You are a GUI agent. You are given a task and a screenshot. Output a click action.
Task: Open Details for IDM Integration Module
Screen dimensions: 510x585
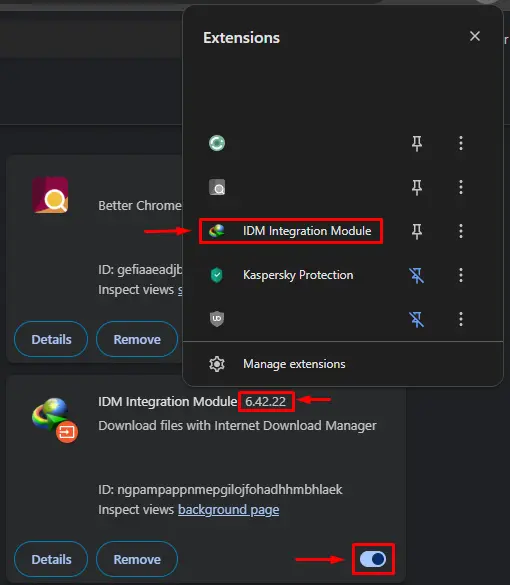coord(51,559)
